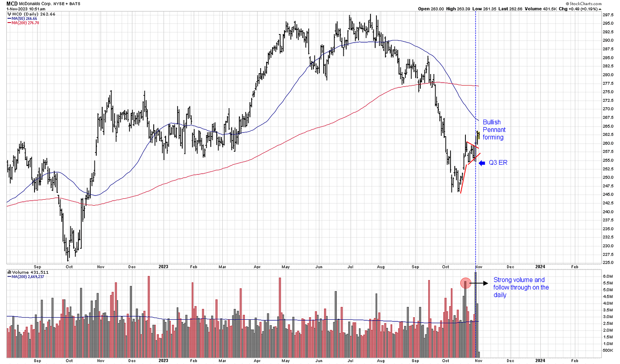Image resolution: width=620 pixels, height=364 pixels.
Task: Click the MCD (Daily) 262.66 legend text
Action: point(34,14)
